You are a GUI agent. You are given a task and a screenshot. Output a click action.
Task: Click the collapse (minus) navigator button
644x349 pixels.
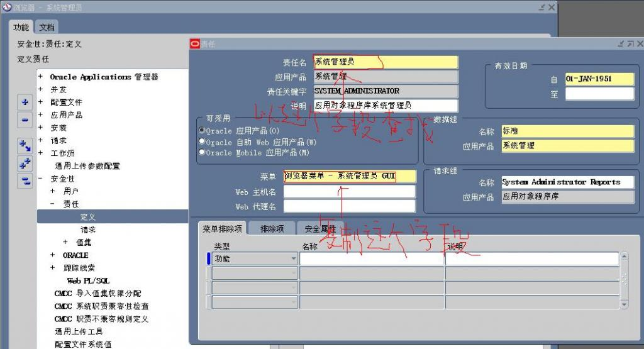pyautogui.click(x=25, y=120)
